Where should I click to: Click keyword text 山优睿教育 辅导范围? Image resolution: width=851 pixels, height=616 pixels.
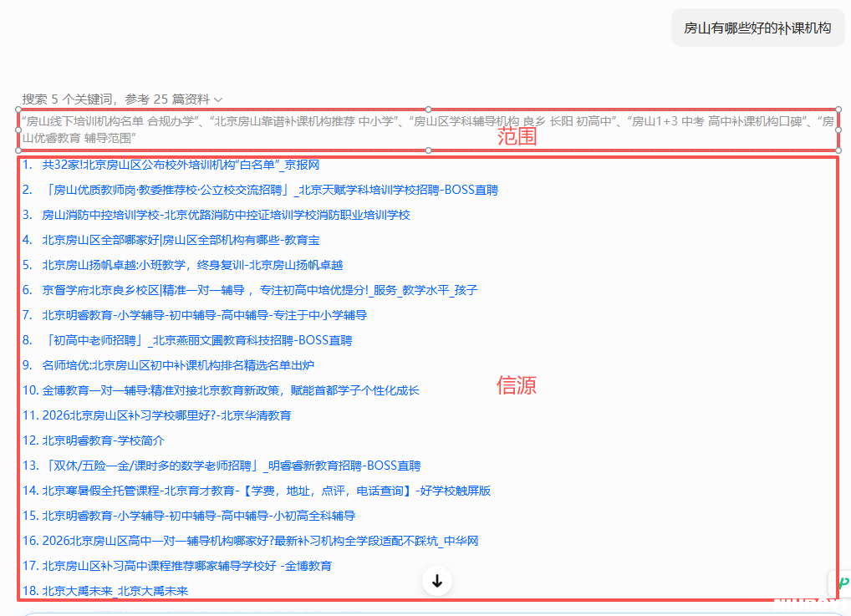click(77, 138)
